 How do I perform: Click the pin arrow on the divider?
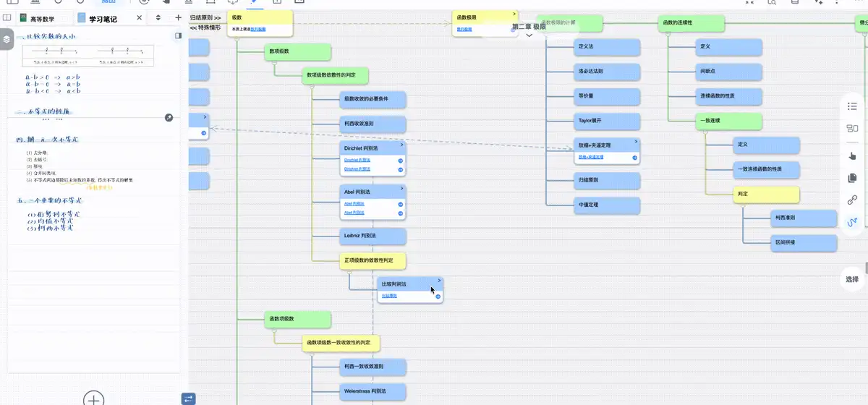click(x=169, y=117)
